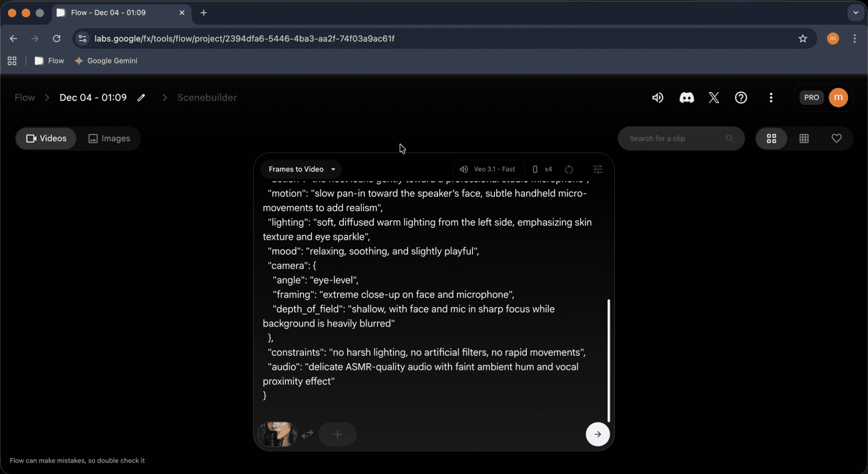Open the three-dot more options menu
868x474 pixels.
pyautogui.click(x=771, y=97)
